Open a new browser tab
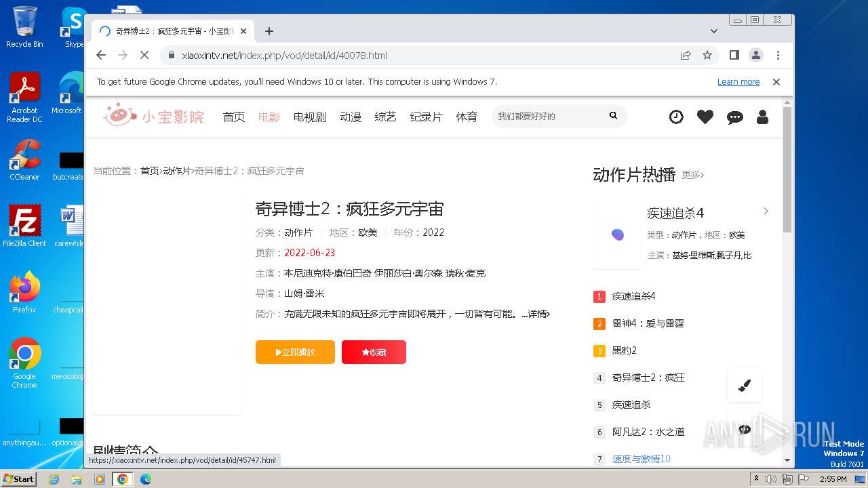The height and width of the screenshot is (488, 868). pos(269,31)
